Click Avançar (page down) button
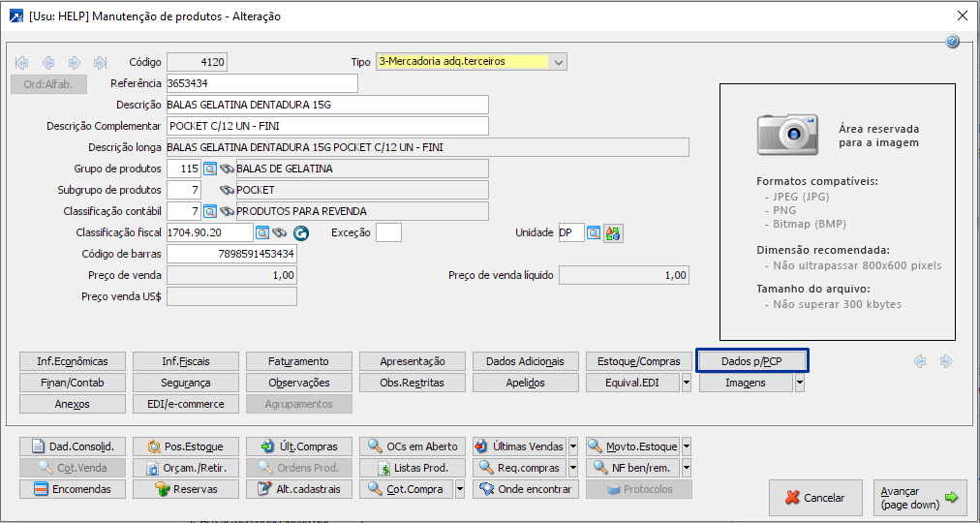 [x=919, y=498]
